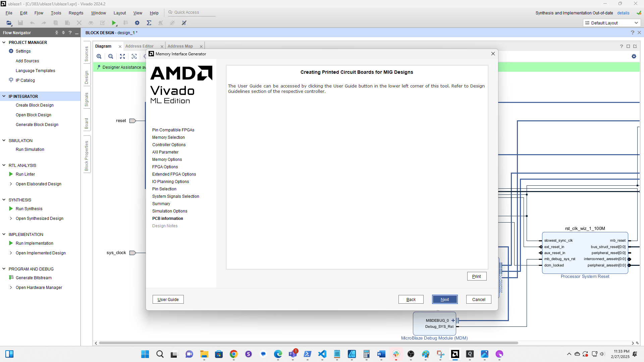
Task: Open the diagram settings gear icon
Action: tap(634, 56)
